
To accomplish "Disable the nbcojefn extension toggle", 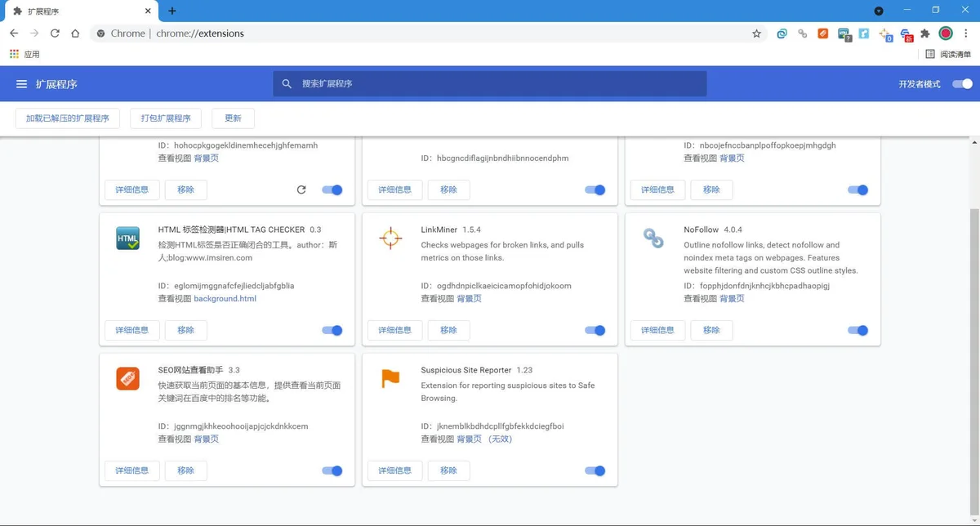I will tap(857, 189).
